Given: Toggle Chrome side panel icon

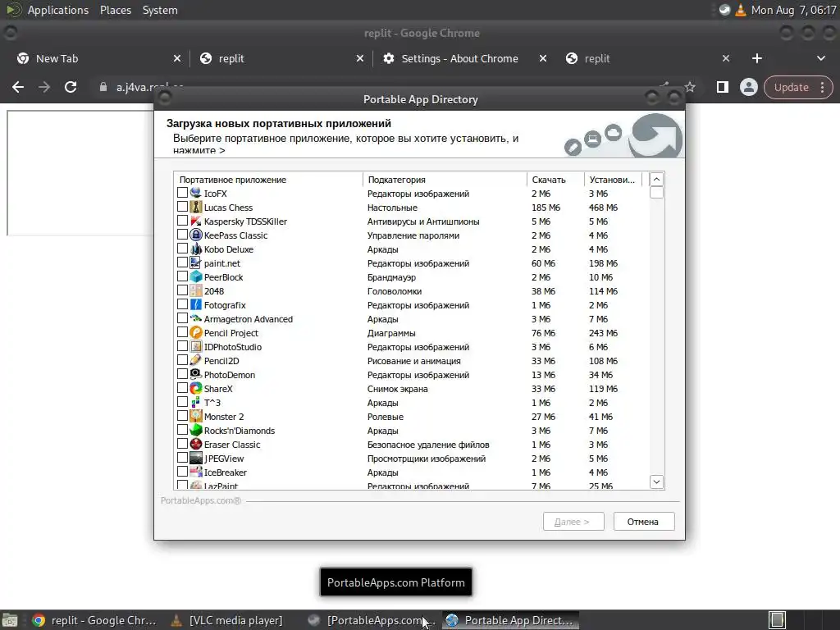Looking at the screenshot, I should pyautogui.click(x=722, y=87).
